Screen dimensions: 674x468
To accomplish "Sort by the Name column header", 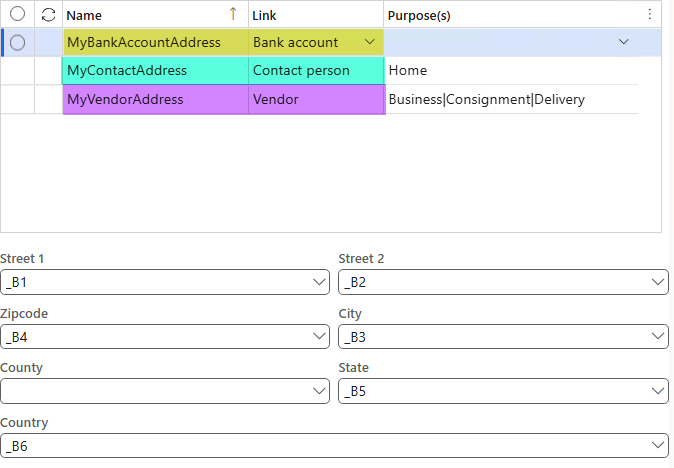I will tap(155, 15).
